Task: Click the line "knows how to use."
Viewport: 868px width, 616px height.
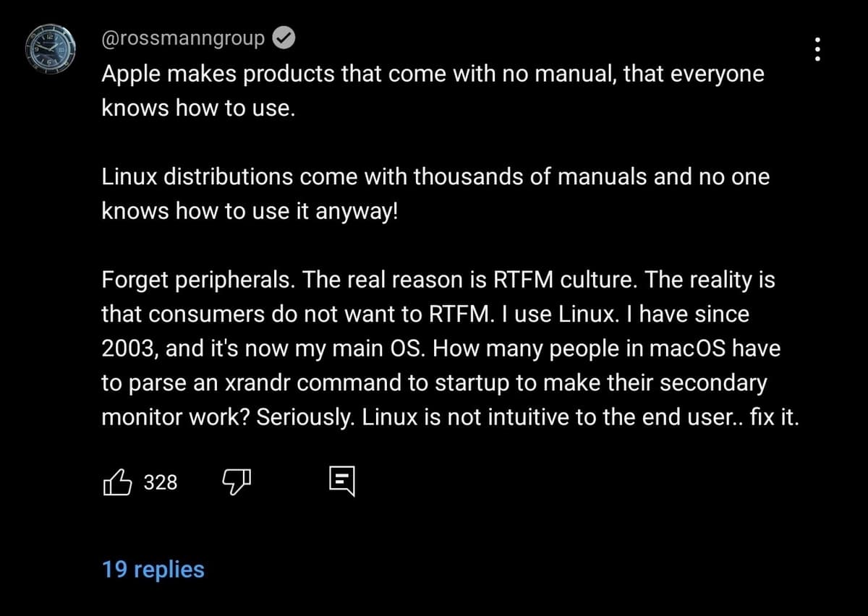Action: [198, 108]
